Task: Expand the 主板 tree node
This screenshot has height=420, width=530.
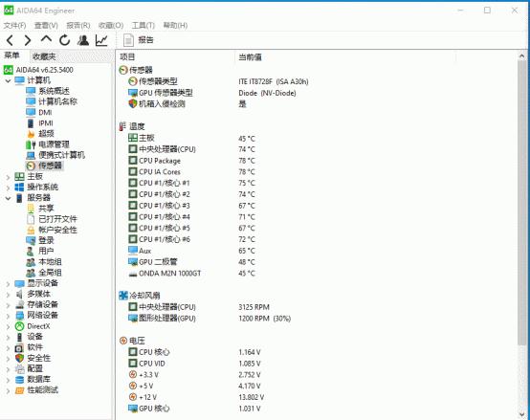Action: (x=8, y=177)
